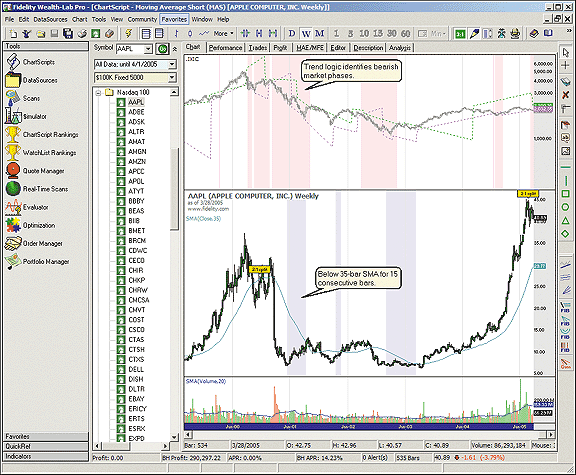Open ChartScript Rankings tool

42,135
